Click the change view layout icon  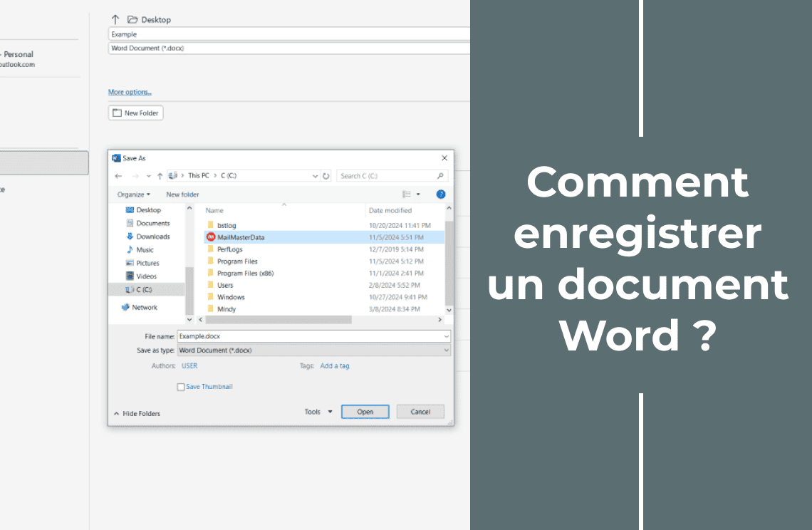pyautogui.click(x=407, y=194)
